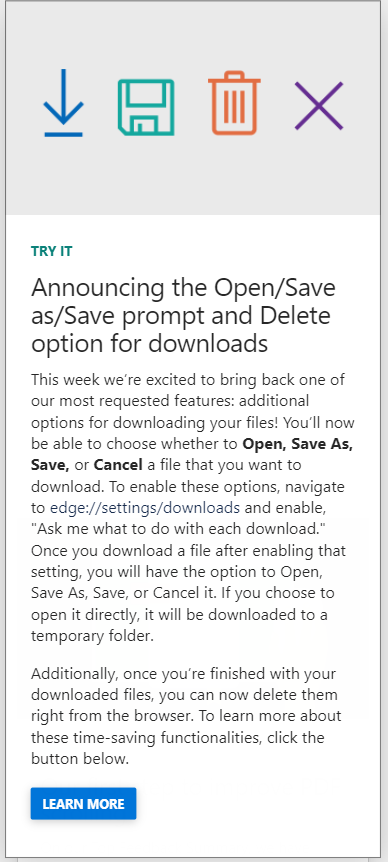
Task: Click the "button below." text above LEARN MORE
Action: [x=80, y=759]
